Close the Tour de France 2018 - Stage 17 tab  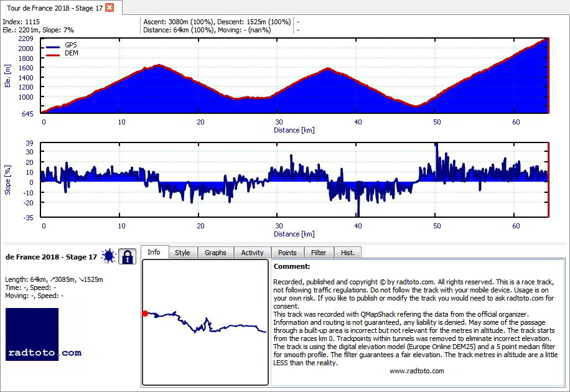(x=110, y=7)
